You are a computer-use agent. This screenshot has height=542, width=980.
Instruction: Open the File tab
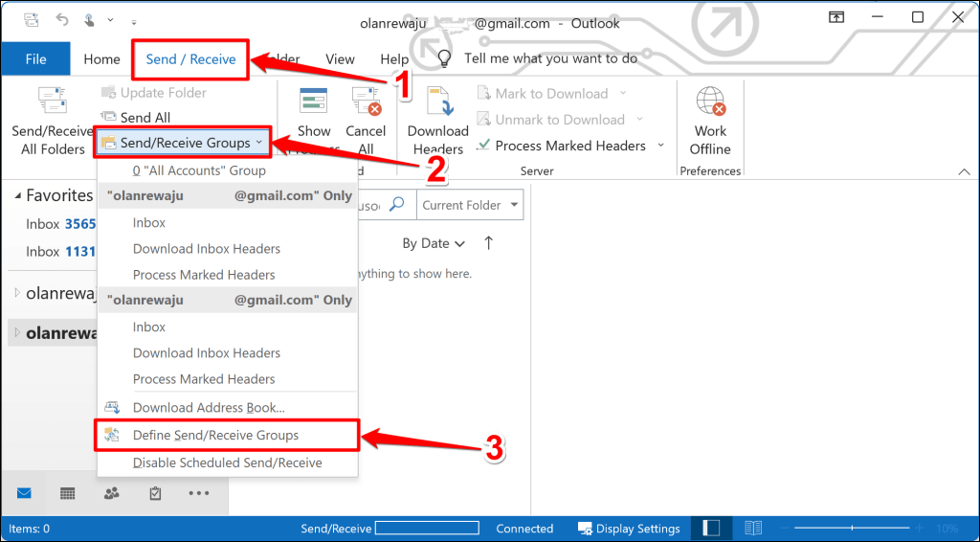pyautogui.click(x=35, y=59)
